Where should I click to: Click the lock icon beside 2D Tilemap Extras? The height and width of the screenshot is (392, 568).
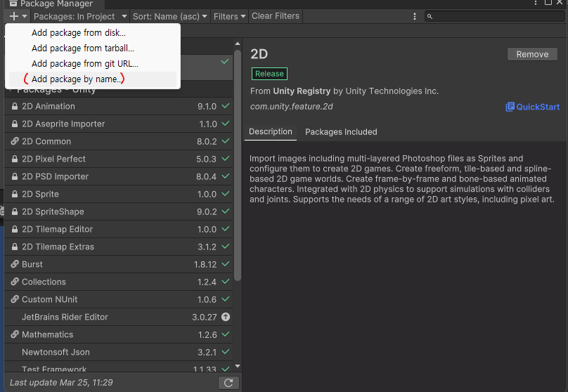(x=15, y=247)
